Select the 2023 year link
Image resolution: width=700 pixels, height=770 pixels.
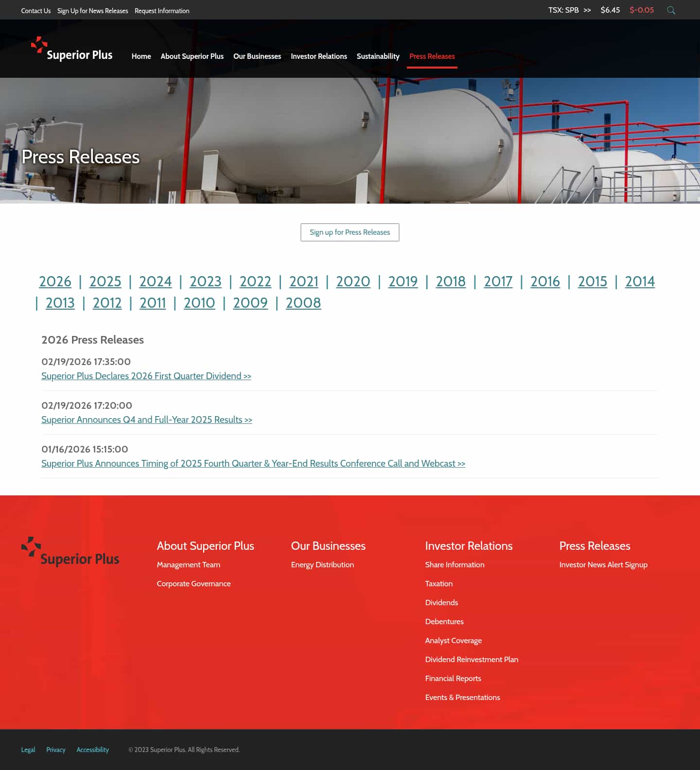206,281
